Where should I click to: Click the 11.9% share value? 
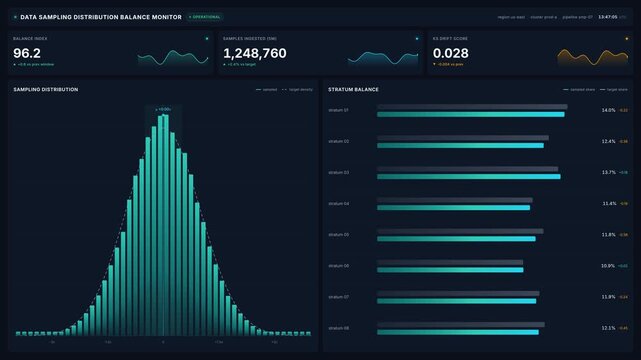tap(608, 297)
